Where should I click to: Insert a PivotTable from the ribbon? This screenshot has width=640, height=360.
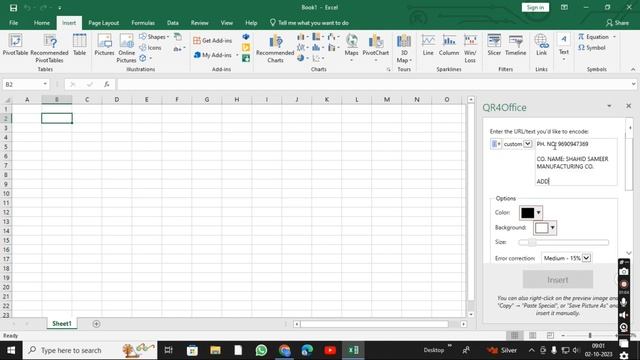(x=16, y=45)
